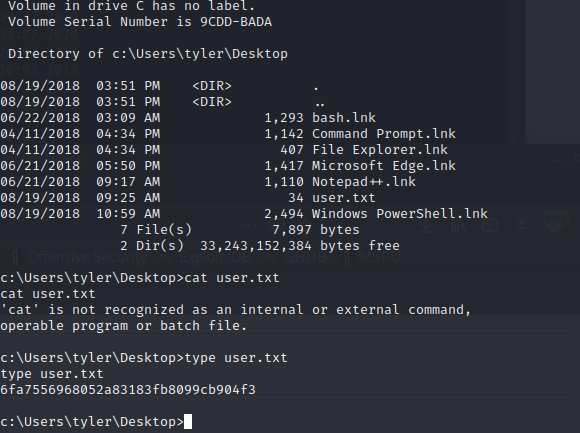Open the GHDB bookmark
This screenshot has width=580, height=433.
298,257
